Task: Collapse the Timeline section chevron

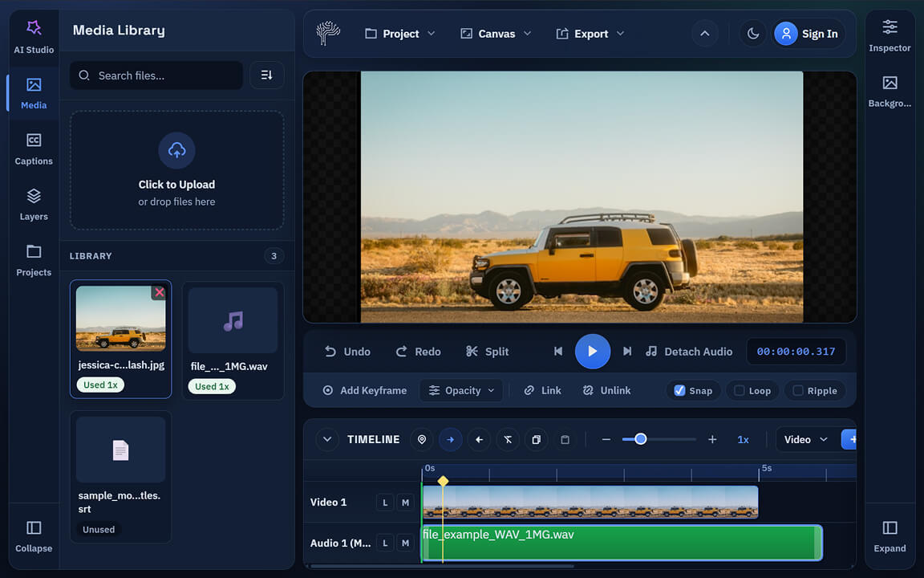Action: point(326,440)
